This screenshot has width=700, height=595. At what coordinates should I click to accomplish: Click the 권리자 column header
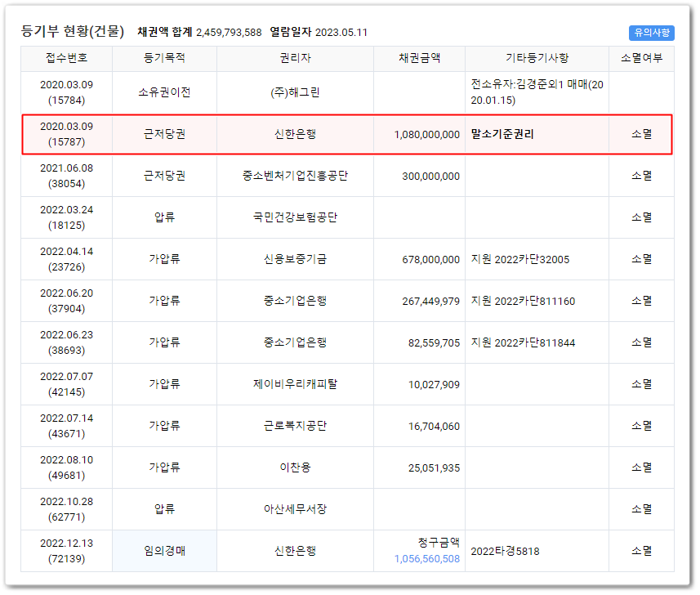click(295, 58)
